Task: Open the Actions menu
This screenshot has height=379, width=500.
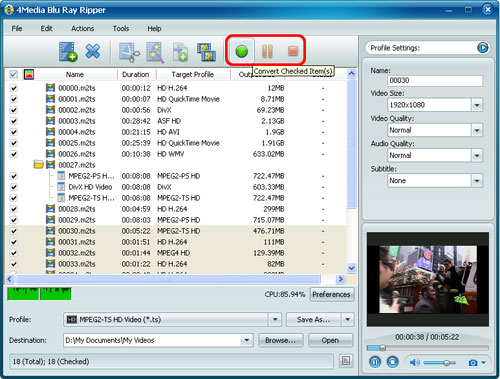Action: click(82, 29)
